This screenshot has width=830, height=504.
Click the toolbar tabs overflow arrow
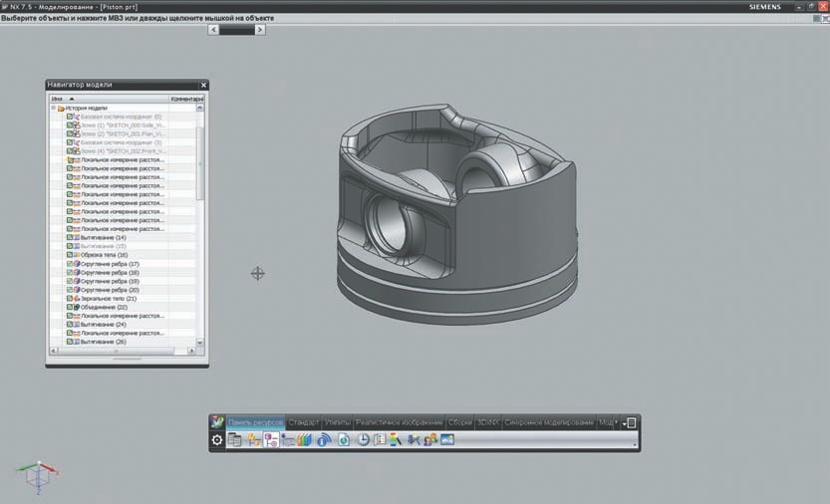pyautogui.click(x=616, y=422)
